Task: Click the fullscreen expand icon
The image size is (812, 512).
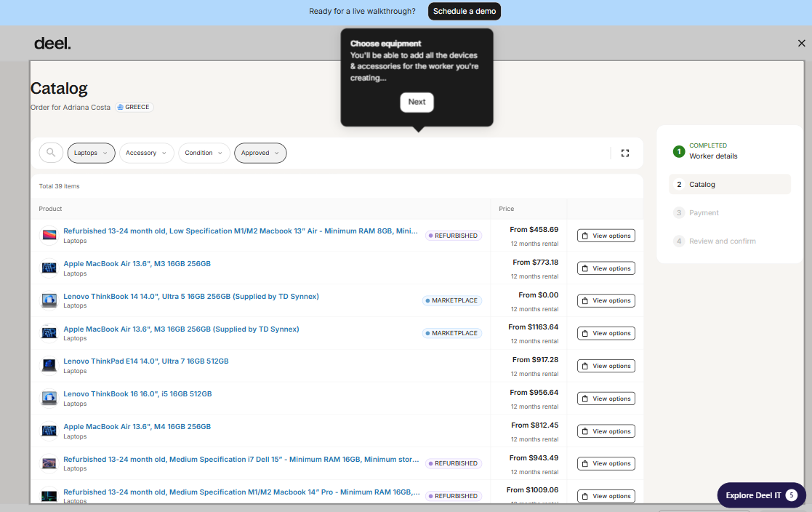Action: coord(624,153)
